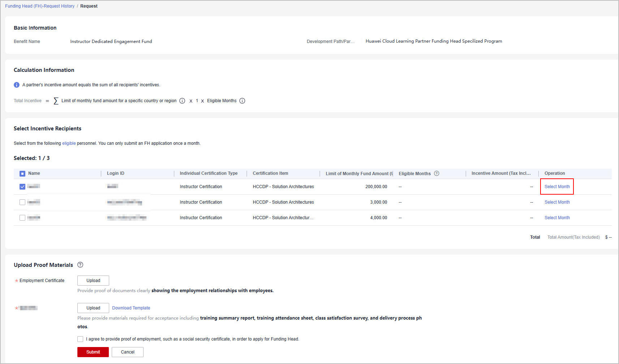Uncheck the first recipient row checkbox

(x=22, y=187)
